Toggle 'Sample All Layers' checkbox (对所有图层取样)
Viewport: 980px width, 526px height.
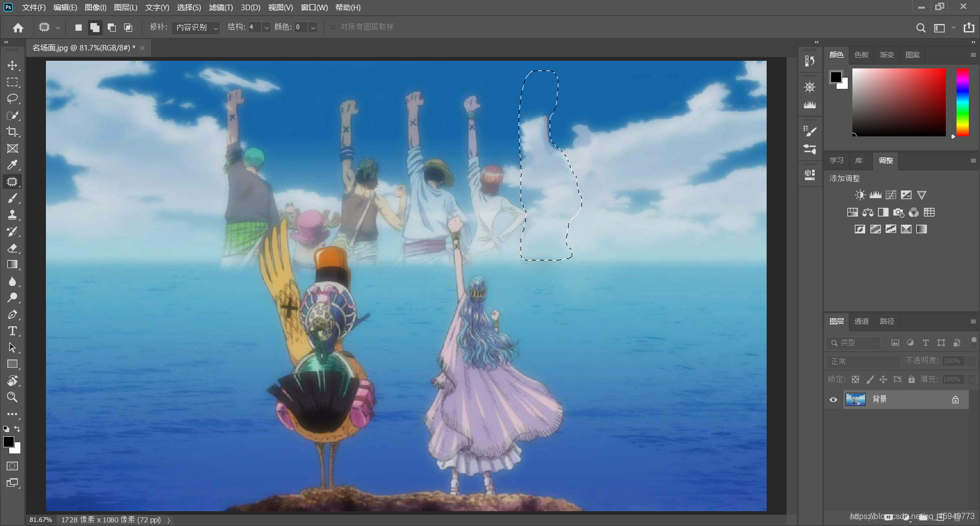pos(333,27)
